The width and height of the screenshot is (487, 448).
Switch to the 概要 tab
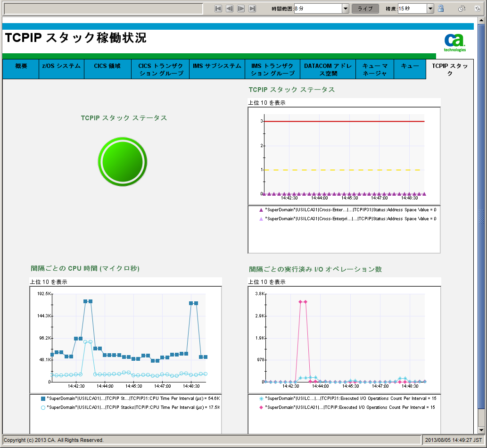click(x=20, y=68)
